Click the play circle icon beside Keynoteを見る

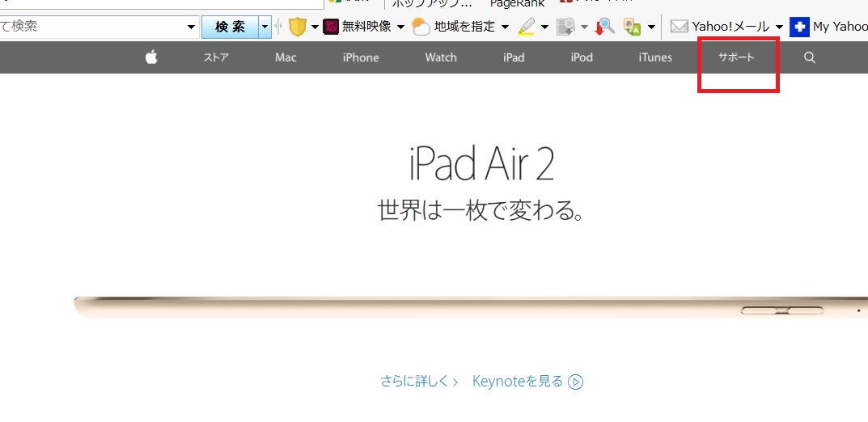click(576, 382)
